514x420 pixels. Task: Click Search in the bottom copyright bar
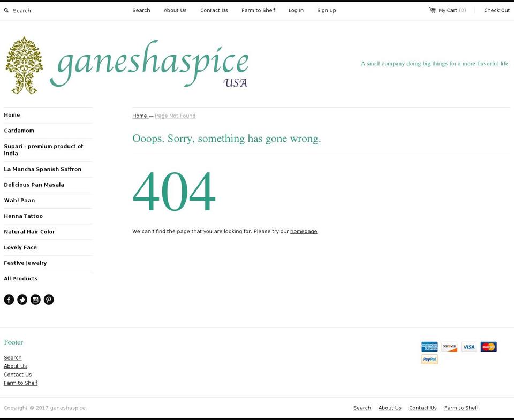coord(362,408)
